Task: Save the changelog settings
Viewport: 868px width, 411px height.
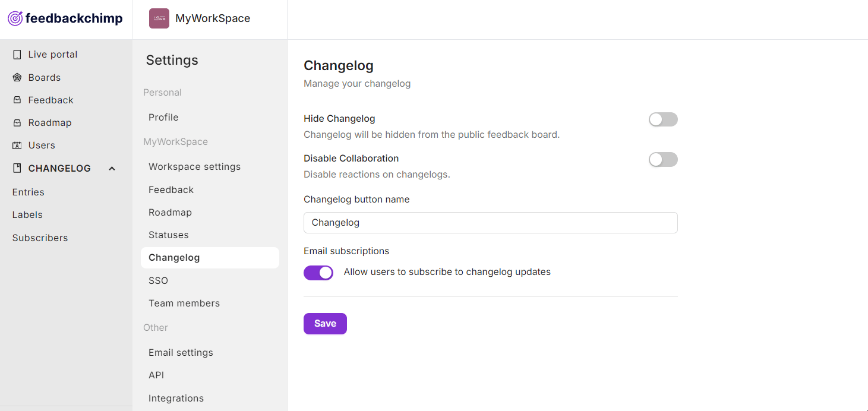Action: coord(325,324)
